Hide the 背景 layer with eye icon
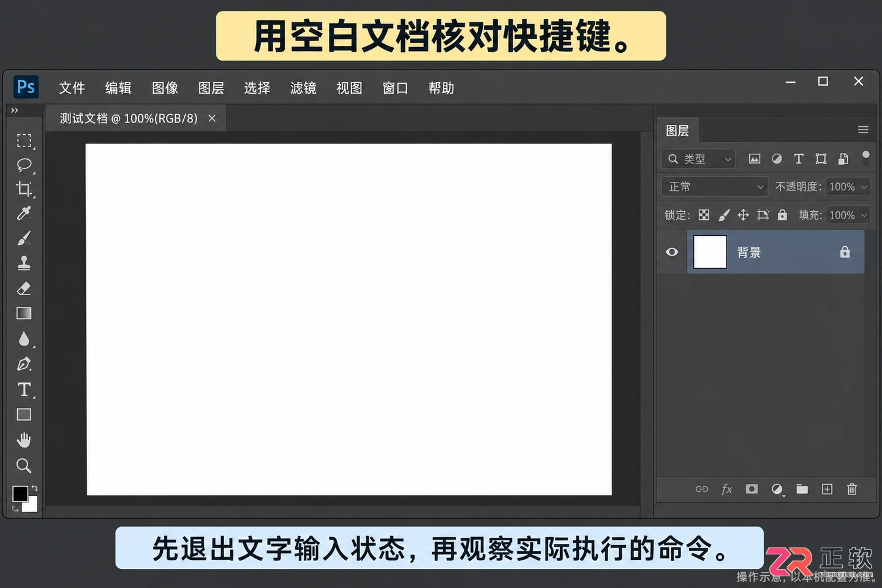 pyautogui.click(x=672, y=252)
